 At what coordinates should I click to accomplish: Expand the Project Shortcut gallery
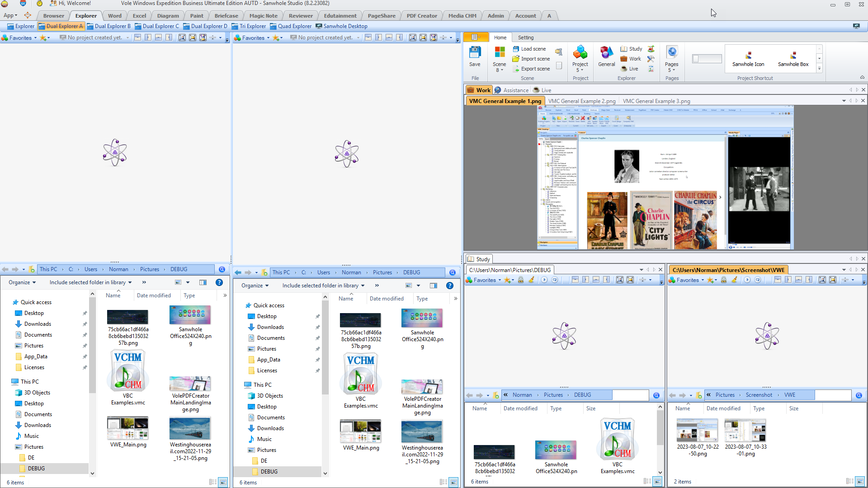819,69
